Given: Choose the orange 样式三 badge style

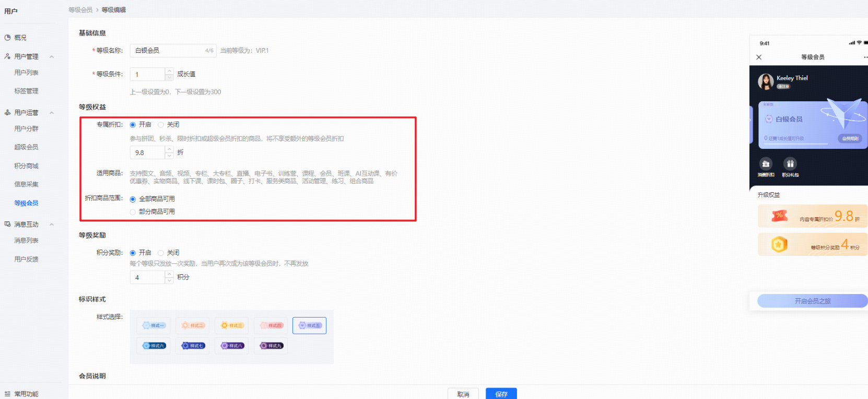Looking at the screenshot, I should (x=232, y=325).
